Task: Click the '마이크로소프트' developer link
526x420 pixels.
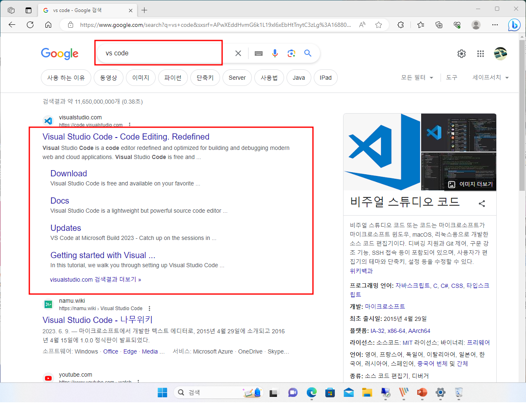Action: click(385, 306)
